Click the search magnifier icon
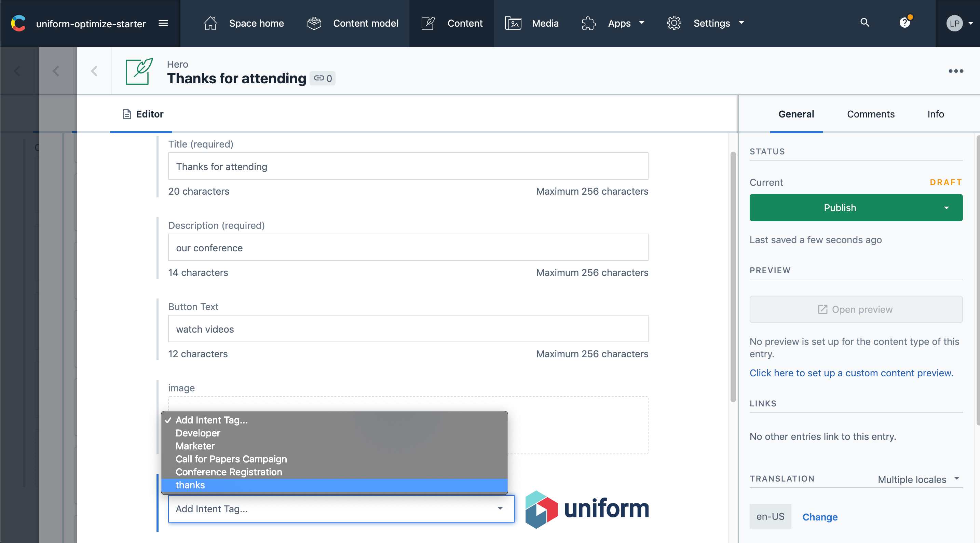Viewport: 980px width, 543px height. point(865,23)
